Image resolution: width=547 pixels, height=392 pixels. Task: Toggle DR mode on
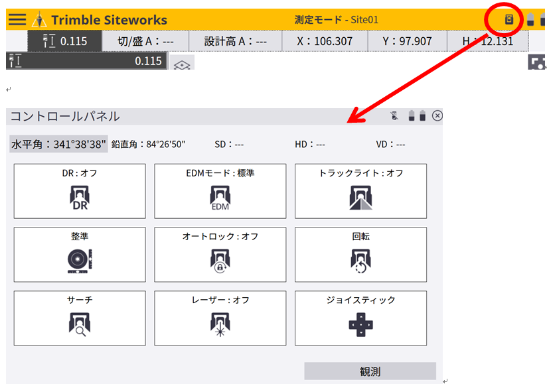tap(80, 191)
